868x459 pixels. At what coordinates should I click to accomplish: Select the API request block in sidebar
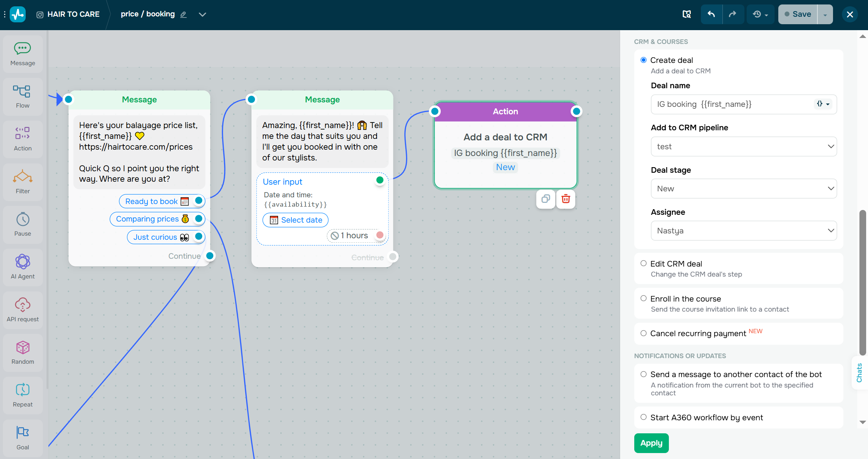(x=23, y=310)
